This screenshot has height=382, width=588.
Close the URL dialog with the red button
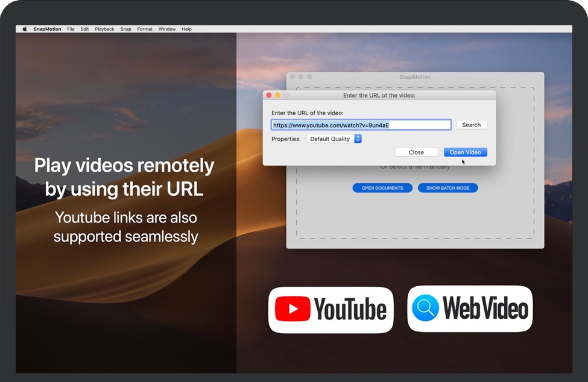click(x=269, y=95)
